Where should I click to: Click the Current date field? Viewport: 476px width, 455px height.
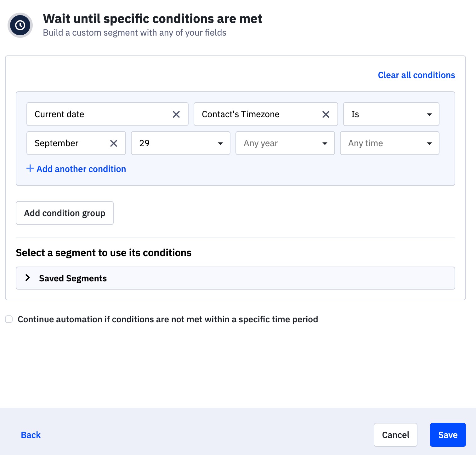[98, 114]
